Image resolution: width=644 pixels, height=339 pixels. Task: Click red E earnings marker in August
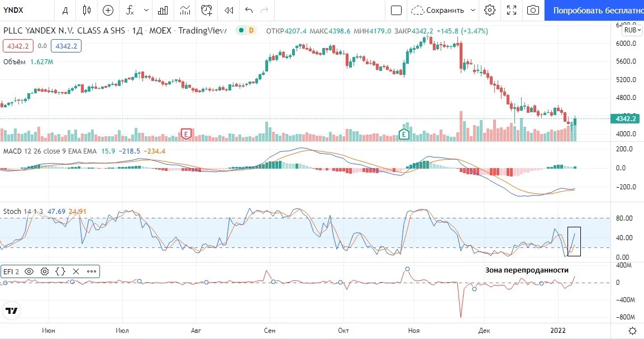(187, 134)
